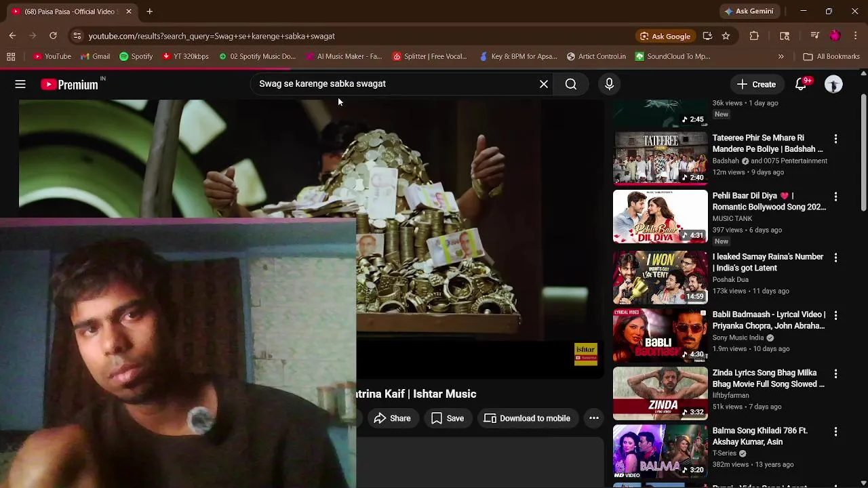View site information icon in address bar

77,36
